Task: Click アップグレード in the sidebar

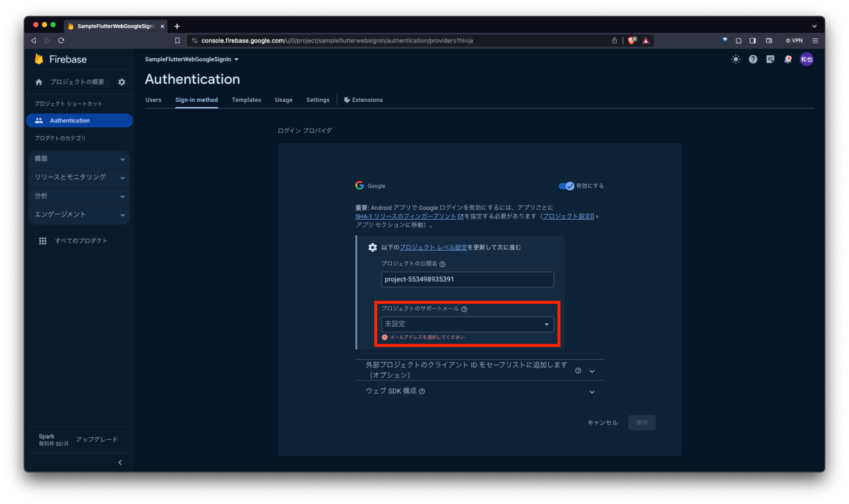Action: click(x=97, y=440)
